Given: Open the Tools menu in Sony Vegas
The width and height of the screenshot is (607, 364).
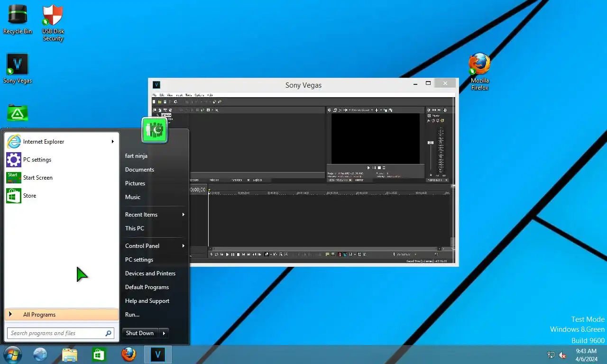Looking at the screenshot, I should point(188,95).
